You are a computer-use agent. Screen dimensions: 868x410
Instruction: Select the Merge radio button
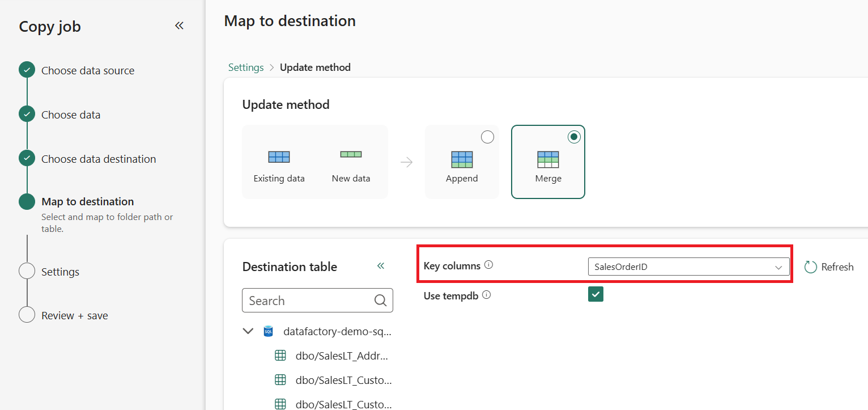tap(574, 137)
